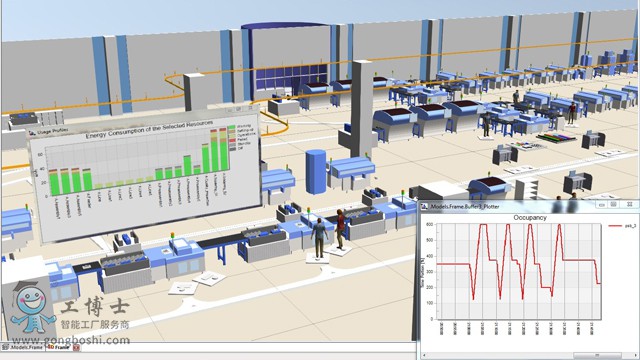Select the 3D Frame tab
The height and width of the screenshot is (360, 640).
click(58, 347)
